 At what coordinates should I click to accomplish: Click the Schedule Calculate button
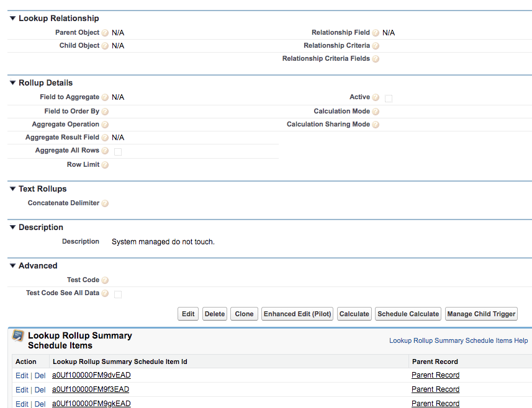click(x=408, y=314)
